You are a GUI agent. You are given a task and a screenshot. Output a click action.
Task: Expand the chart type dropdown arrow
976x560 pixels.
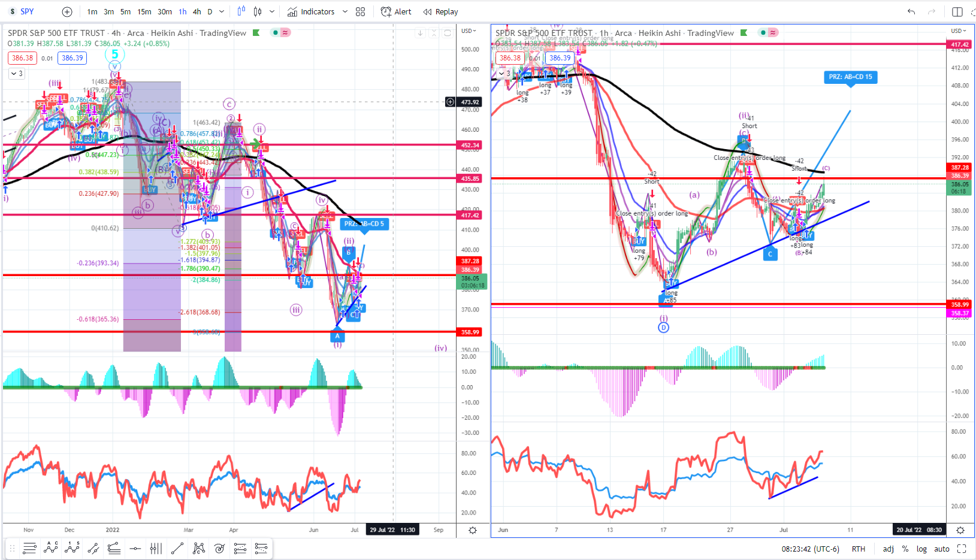pyautogui.click(x=272, y=11)
